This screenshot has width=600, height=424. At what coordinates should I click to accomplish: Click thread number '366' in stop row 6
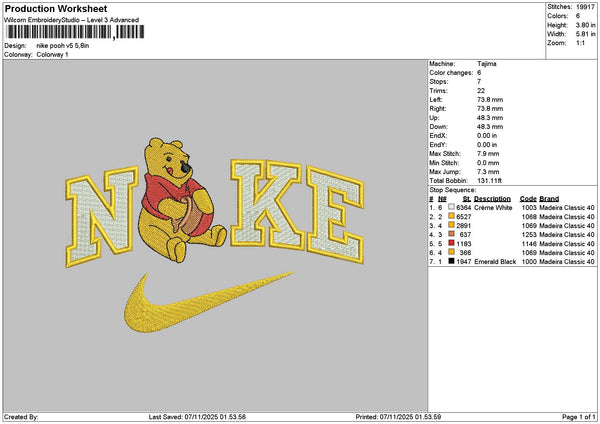coord(465,253)
